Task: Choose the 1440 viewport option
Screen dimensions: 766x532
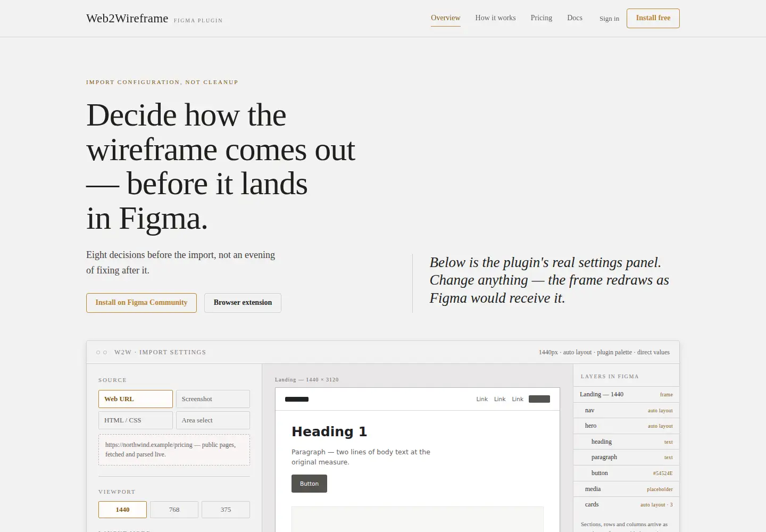Action: pos(122,510)
